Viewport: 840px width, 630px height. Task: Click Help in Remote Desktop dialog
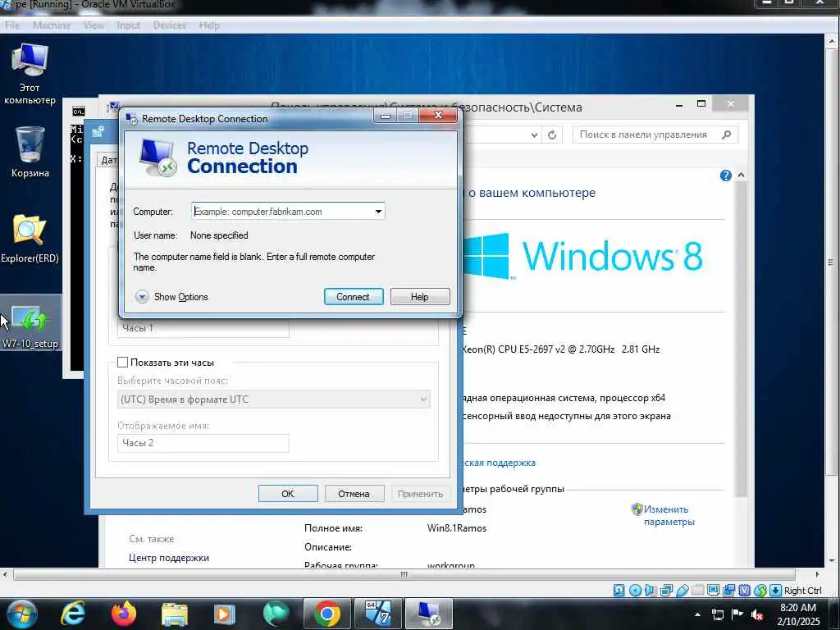420,297
